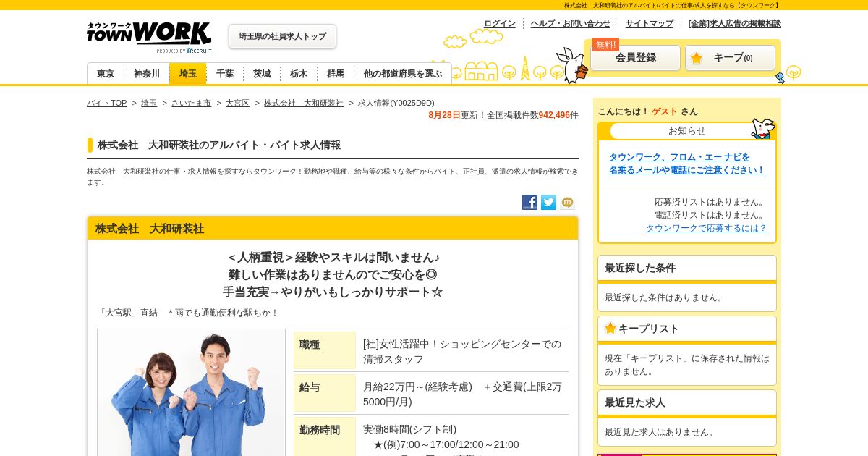Open 他の都道府県を選ぶ
Viewport: 868px width, 456px height.
[403, 74]
